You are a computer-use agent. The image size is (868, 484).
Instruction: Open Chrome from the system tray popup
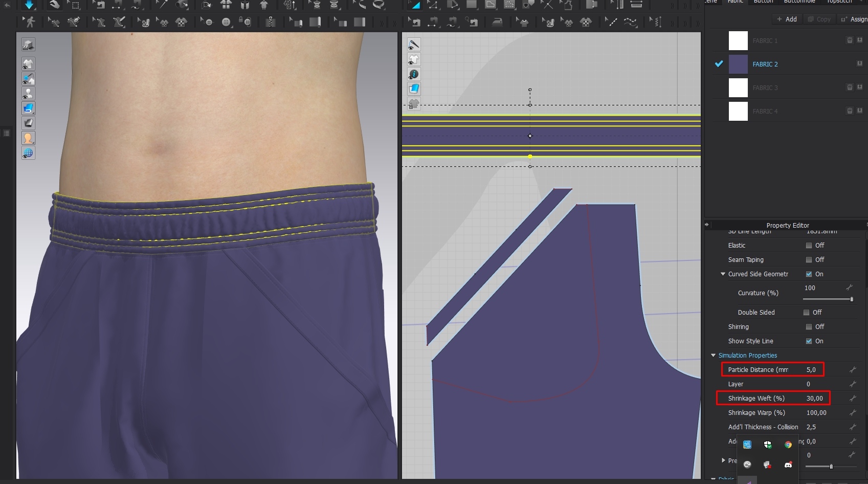pyautogui.click(x=788, y=445)
